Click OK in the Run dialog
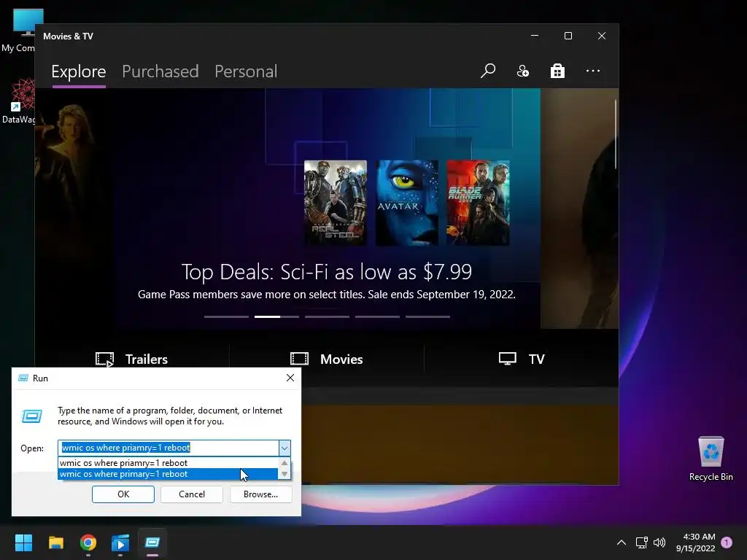The image size is (747, 560). pos(123,494)
